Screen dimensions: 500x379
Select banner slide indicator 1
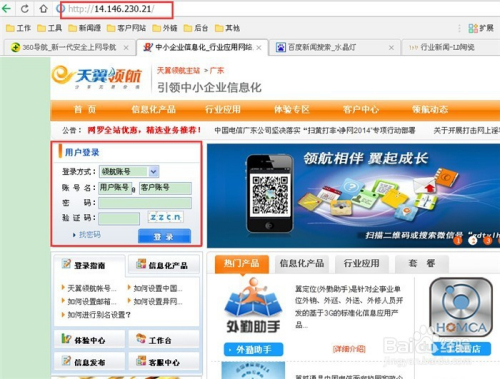(x=458, y=240)
